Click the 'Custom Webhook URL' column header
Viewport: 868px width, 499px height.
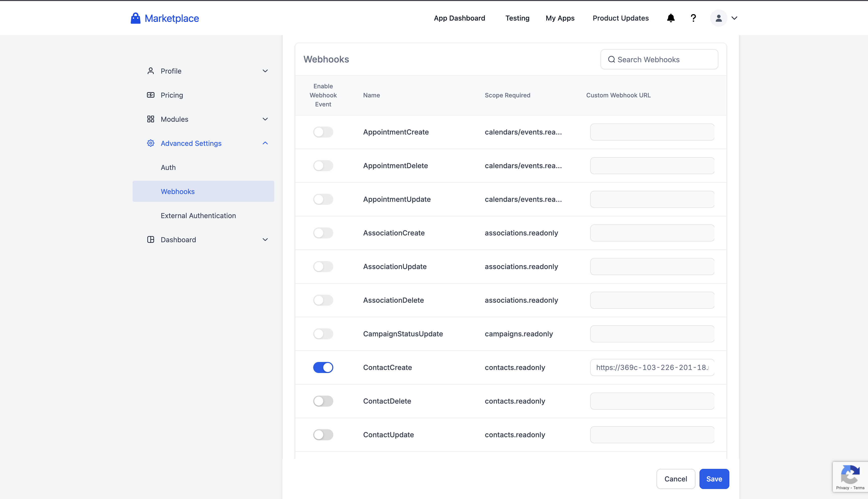[x=618, y=95]
